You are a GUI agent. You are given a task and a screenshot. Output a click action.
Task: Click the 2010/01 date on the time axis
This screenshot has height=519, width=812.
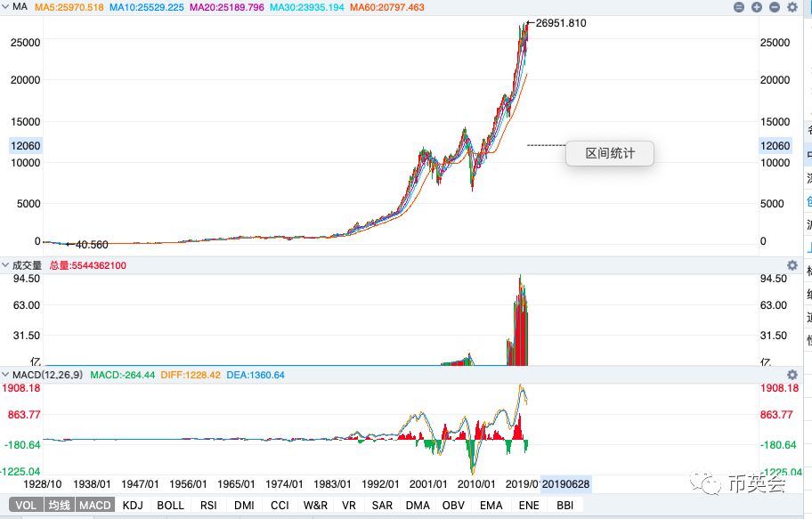click(x=476, y=483)
